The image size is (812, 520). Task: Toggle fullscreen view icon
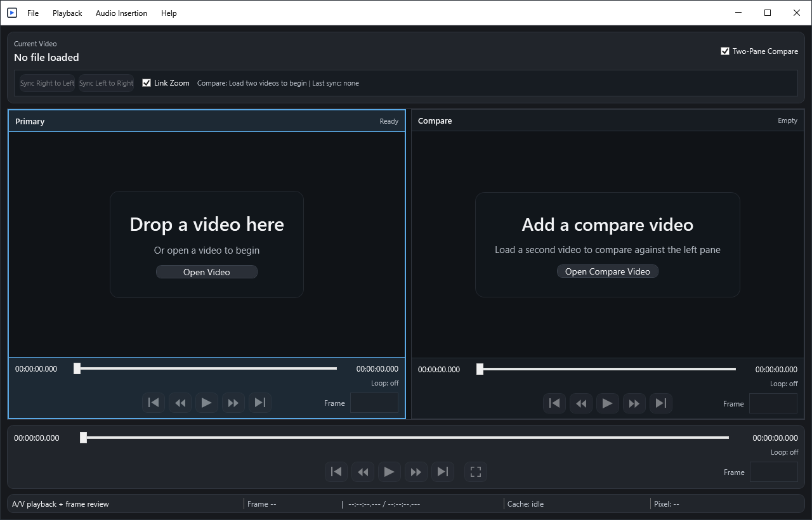coord(476,472)
